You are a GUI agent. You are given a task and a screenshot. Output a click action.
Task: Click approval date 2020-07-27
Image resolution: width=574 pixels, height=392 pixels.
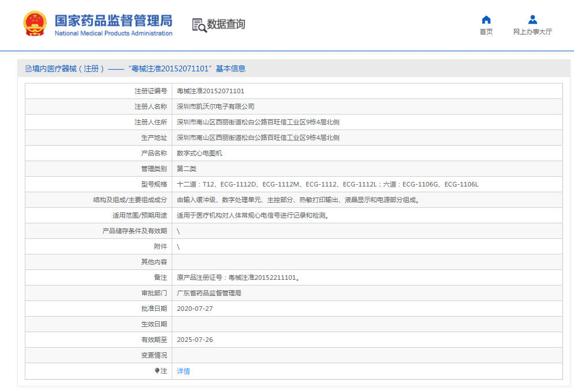point(195,309)
